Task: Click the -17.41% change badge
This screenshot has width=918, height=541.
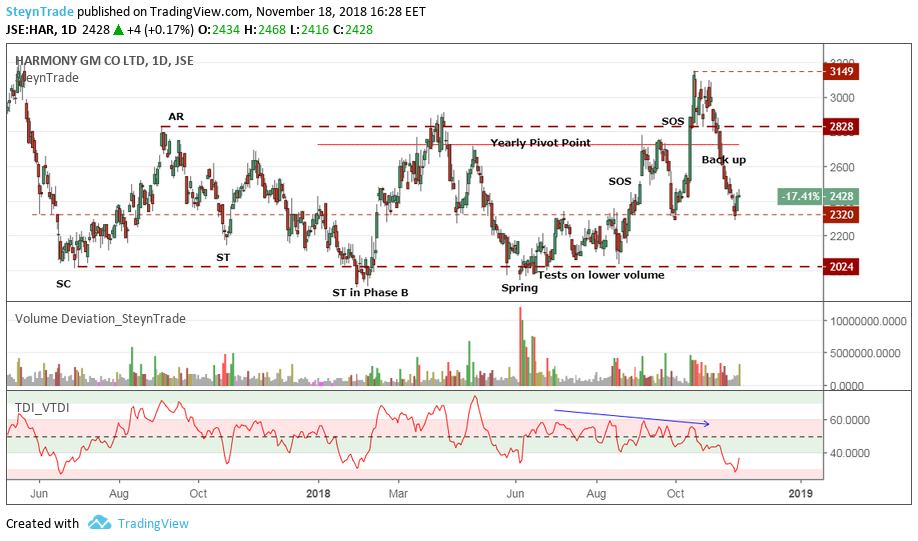Action: coord(801,196)
